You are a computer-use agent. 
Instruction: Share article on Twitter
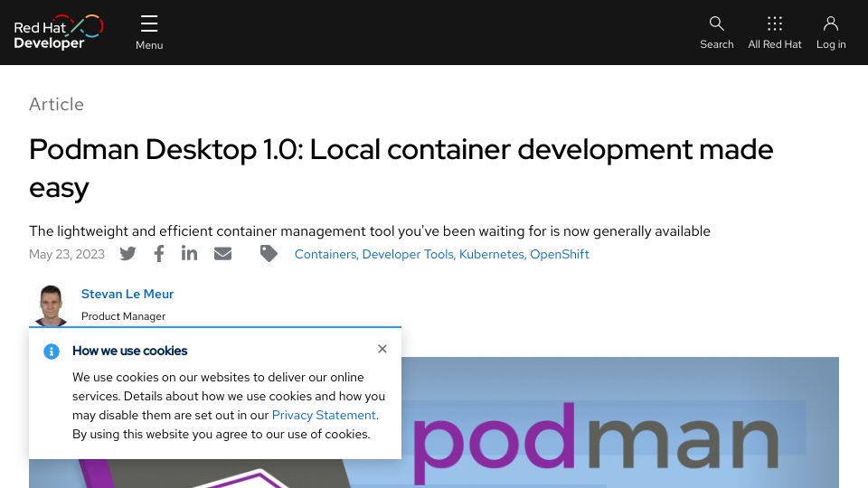click(x=127, y=254)
